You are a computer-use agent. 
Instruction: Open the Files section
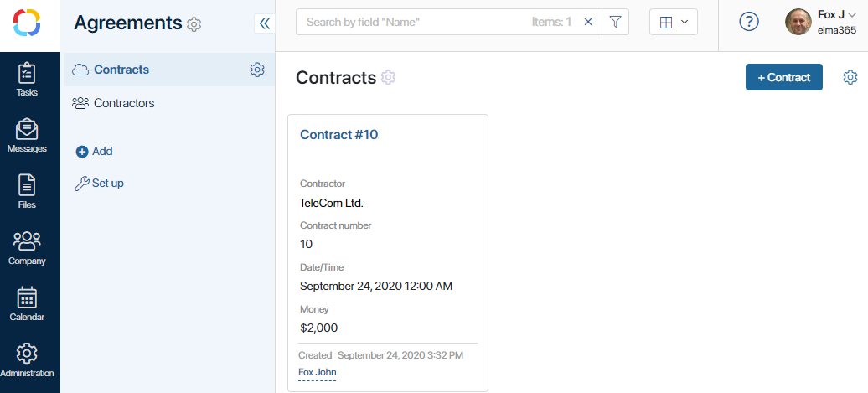click(x=27, y=193)
